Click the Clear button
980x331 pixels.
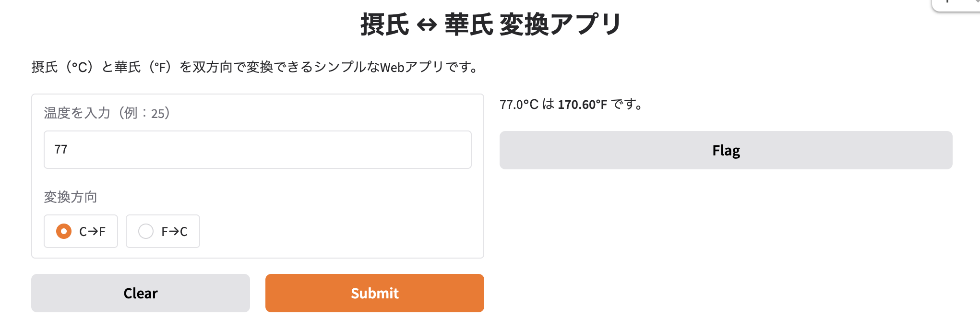coord(140,293)
